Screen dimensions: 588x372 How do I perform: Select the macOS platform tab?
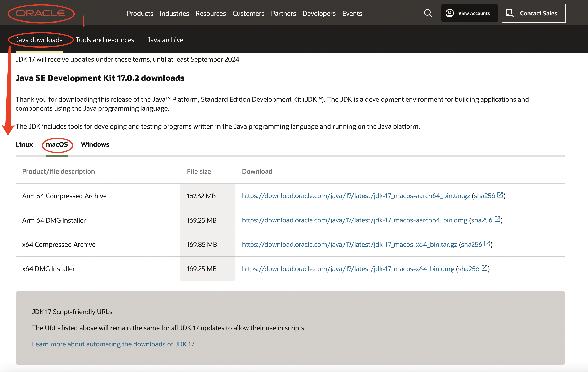coord(57,144)
